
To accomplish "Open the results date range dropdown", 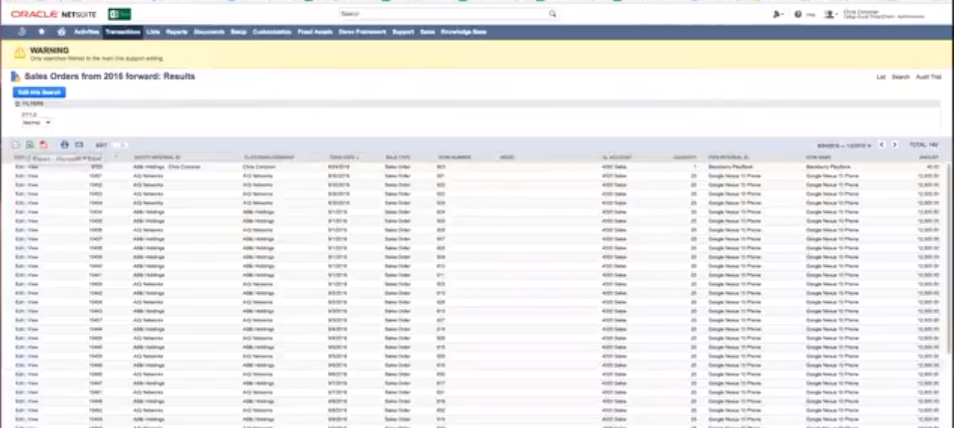I will click(844, 145).
